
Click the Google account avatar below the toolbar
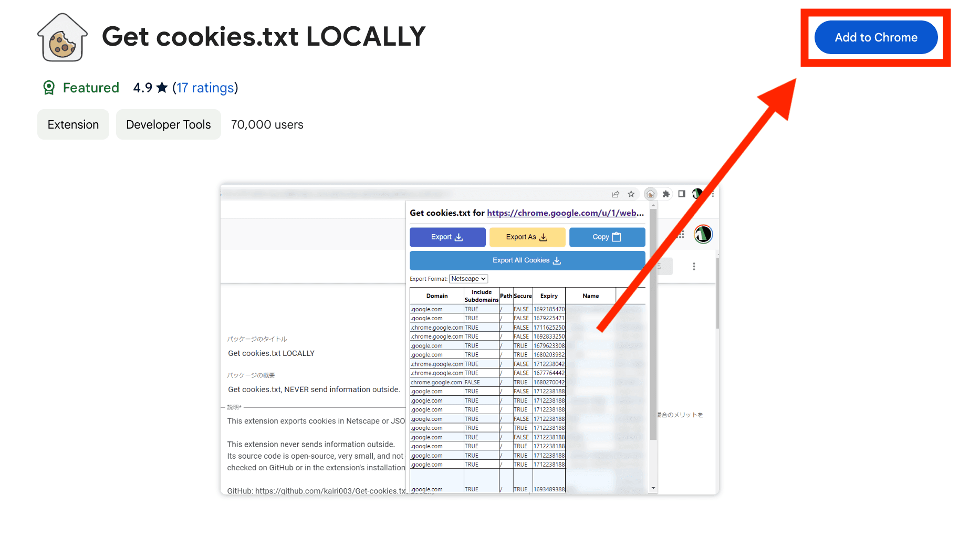coord(703,235)
